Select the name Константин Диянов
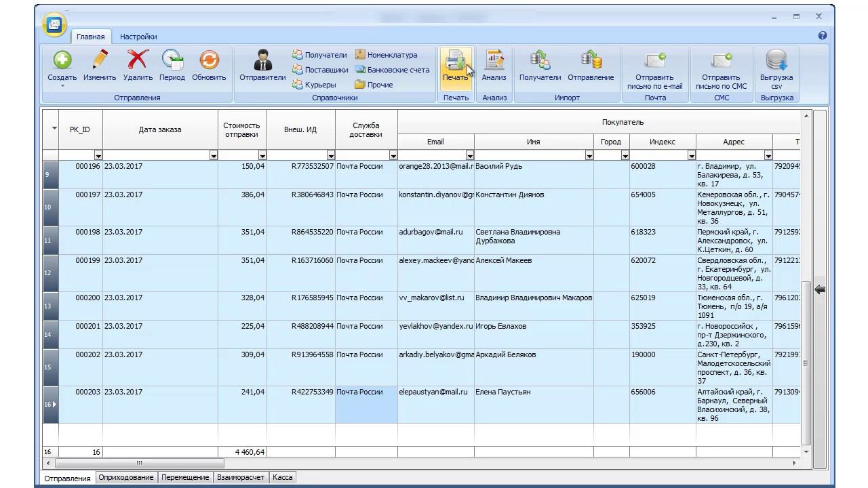This screenshot has width=868, height=488. coord(509,195)
